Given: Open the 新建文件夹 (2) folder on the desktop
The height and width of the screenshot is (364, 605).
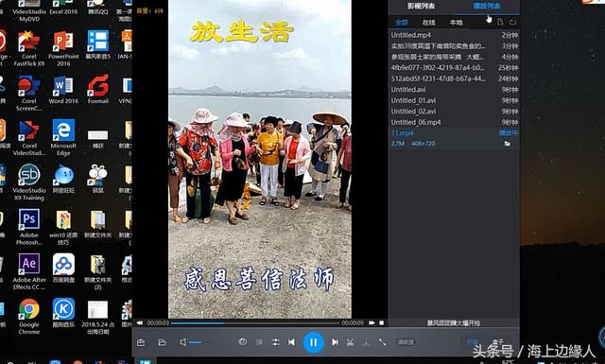Looking at the screenshot, I should 97,271.
